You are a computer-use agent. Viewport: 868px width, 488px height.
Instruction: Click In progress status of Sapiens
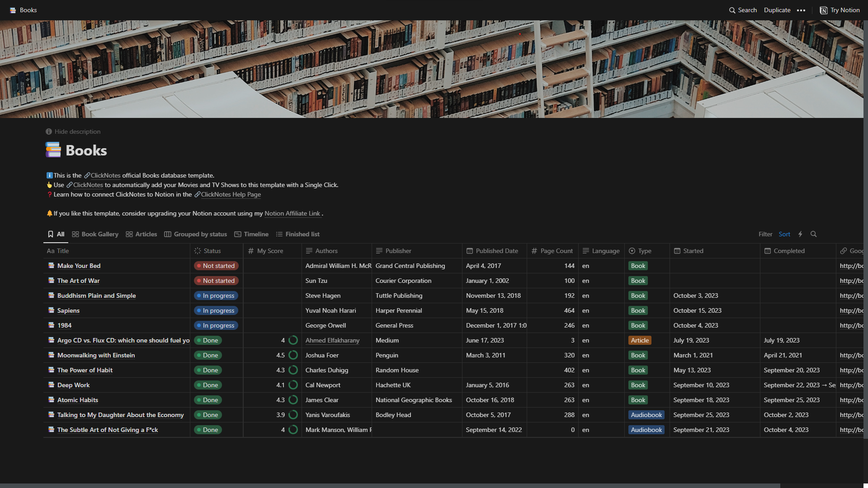coord(216,310)
